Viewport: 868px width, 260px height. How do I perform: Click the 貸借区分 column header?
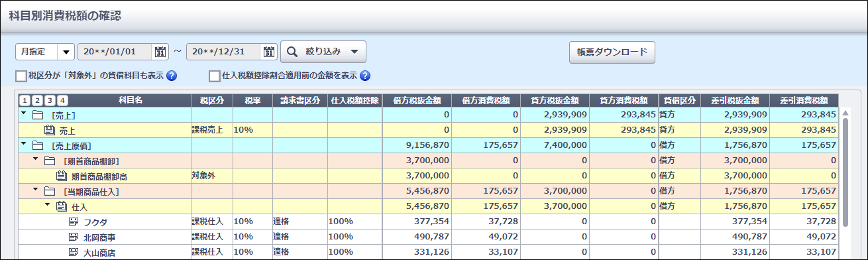[x=680, y=101]
